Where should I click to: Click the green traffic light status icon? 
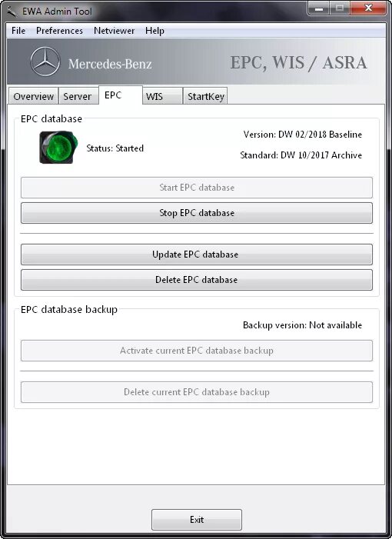tap(58, 147)
